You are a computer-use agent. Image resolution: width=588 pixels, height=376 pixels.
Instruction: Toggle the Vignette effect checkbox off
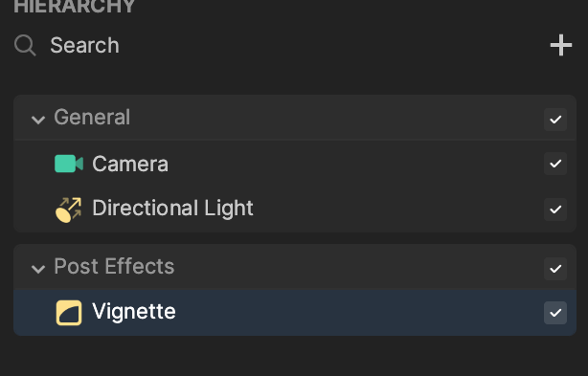click(x=555, y=313)
